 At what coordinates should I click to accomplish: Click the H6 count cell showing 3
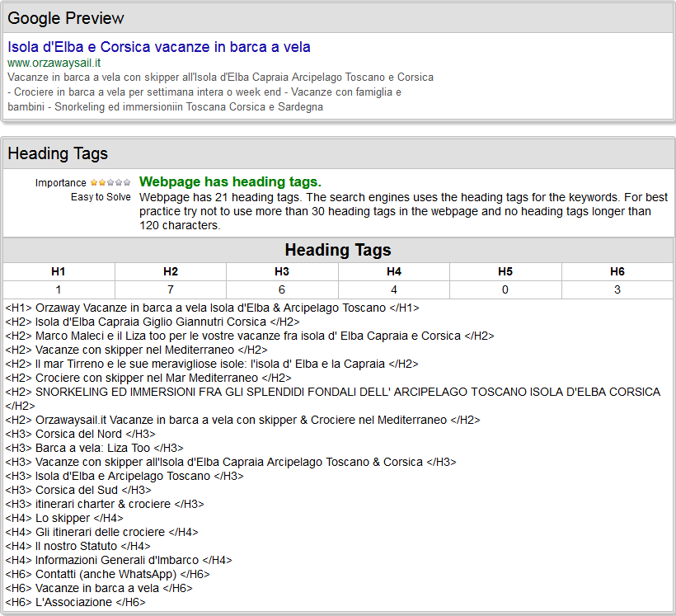tap(617, 289)
